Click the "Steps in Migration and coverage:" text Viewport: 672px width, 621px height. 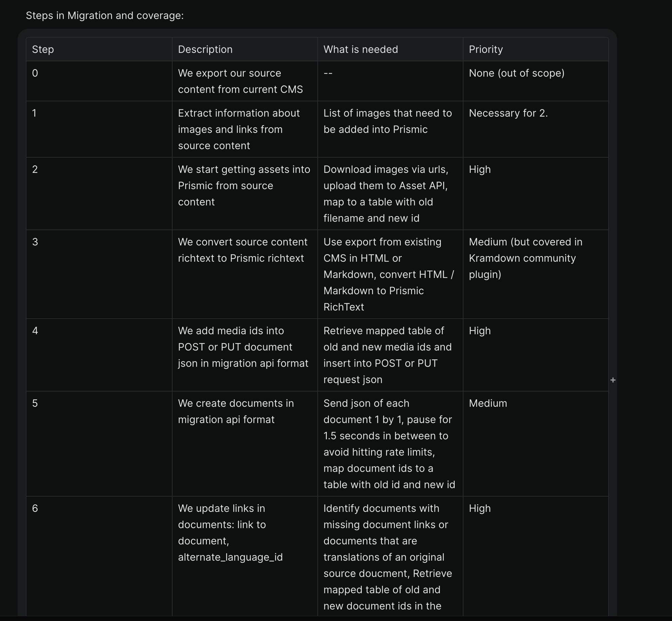tap(105, 16)
